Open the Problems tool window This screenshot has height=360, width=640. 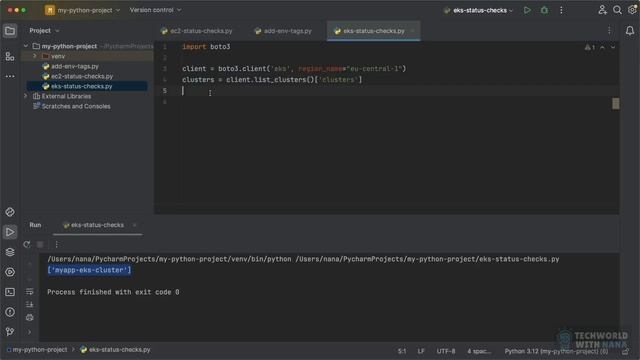(10, 312)
